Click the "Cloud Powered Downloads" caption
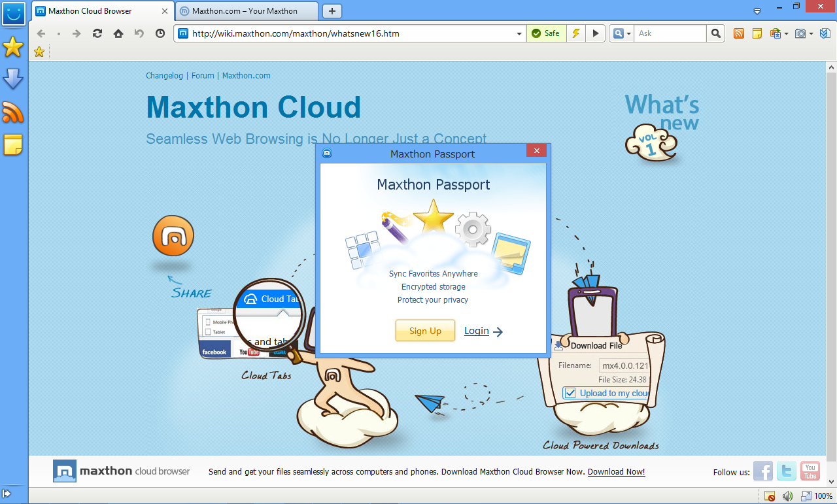837x504 pixels. tap(601, 446)
